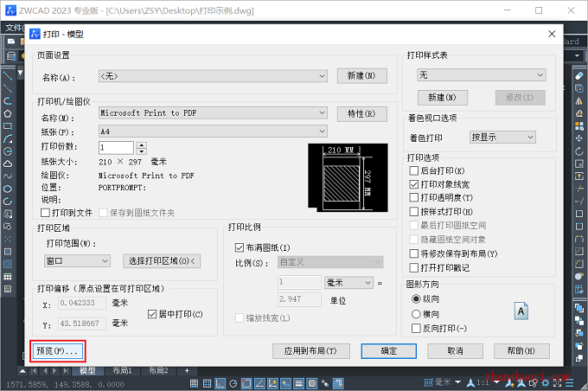This screenshot has width=588, height=391.
Task: Open scale unit 毫米 dropdown
Action: 348,283
